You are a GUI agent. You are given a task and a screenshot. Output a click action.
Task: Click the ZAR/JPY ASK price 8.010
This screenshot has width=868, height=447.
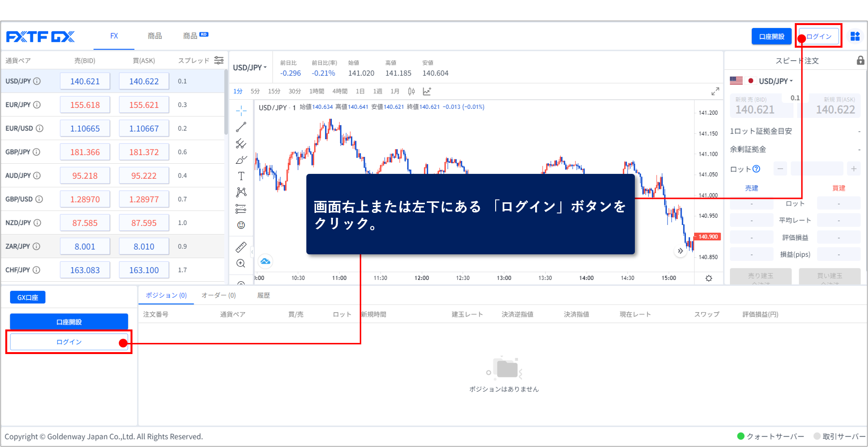click(x=144, y=247)
